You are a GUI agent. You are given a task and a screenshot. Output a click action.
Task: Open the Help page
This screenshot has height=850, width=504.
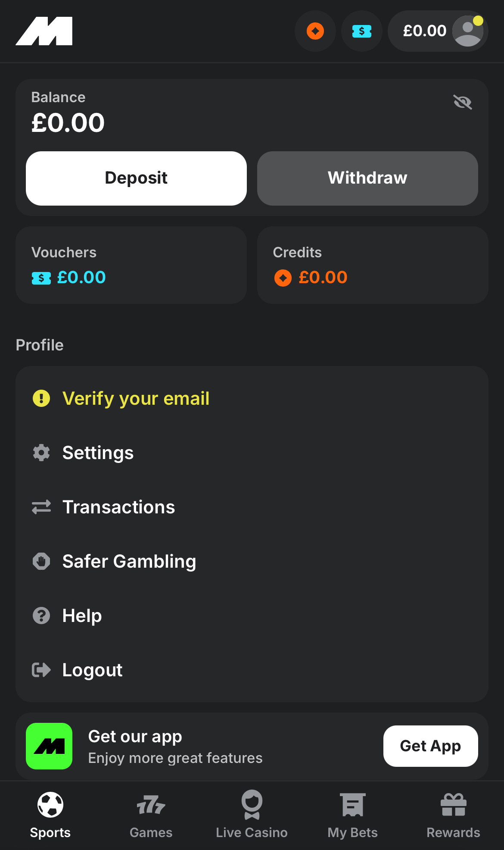(82, 616)
